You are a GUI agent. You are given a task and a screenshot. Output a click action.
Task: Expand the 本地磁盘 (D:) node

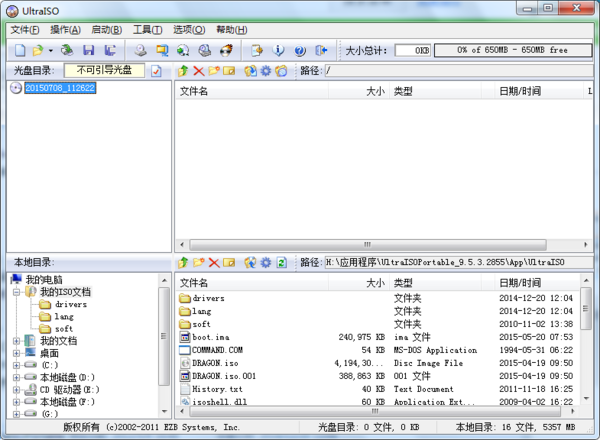(x=16, y=378)
